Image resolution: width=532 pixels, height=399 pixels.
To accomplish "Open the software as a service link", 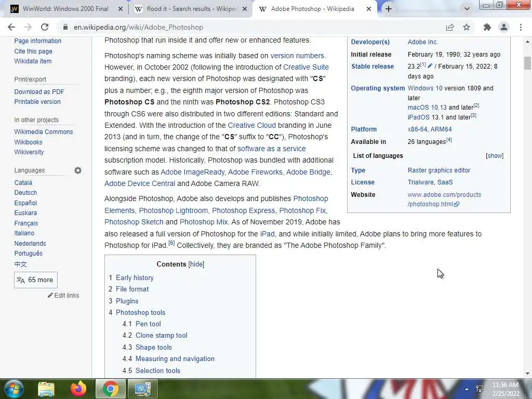I will coord(271,149).
